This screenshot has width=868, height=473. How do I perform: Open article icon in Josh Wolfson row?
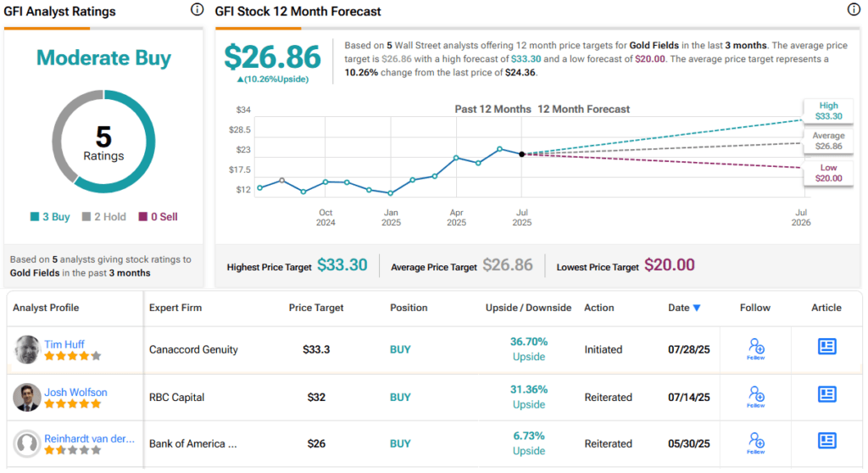pos(827,394)
